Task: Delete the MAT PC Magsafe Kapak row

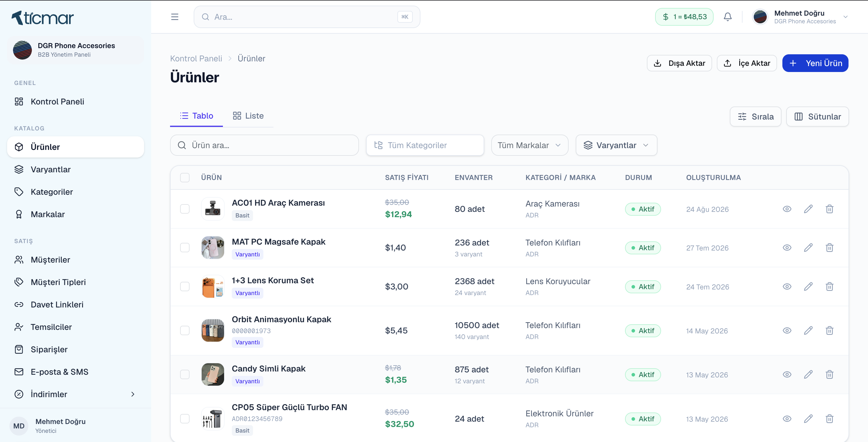Action: pyautogui.click(x=829, y=248)
